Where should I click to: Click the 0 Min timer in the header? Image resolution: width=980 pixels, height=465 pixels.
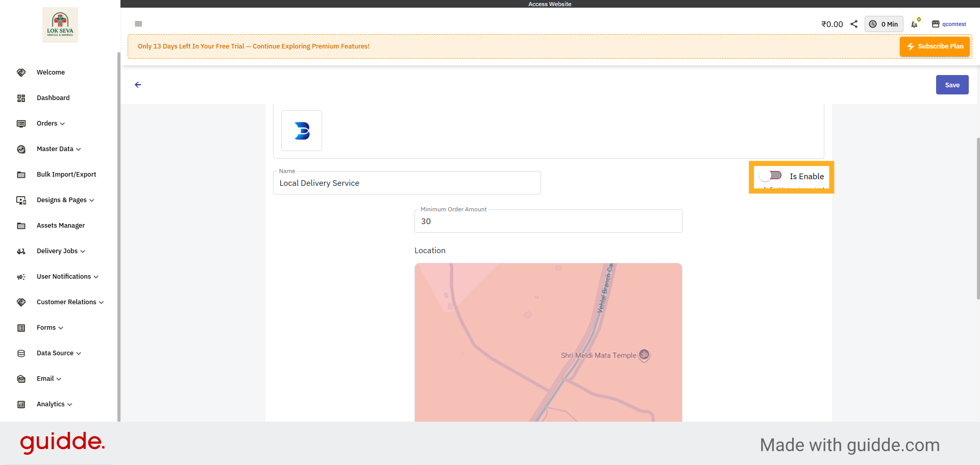click(x=884, y=24)
